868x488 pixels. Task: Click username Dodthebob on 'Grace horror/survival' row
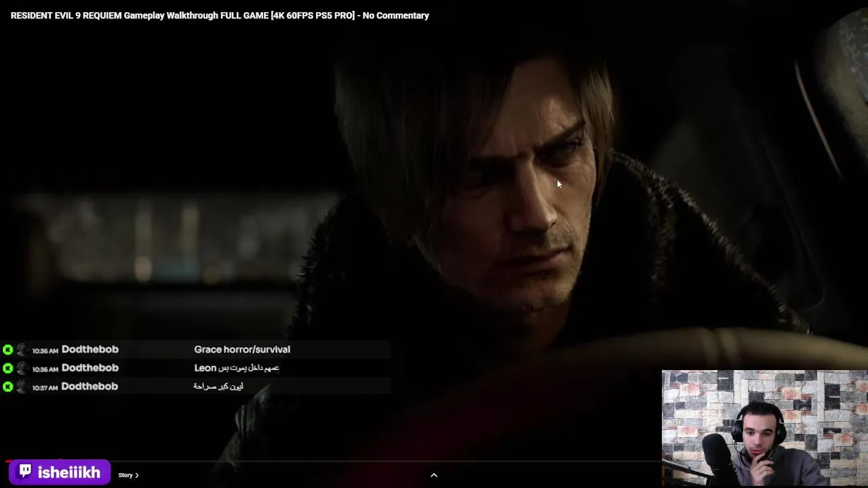[x=90, y=349]
